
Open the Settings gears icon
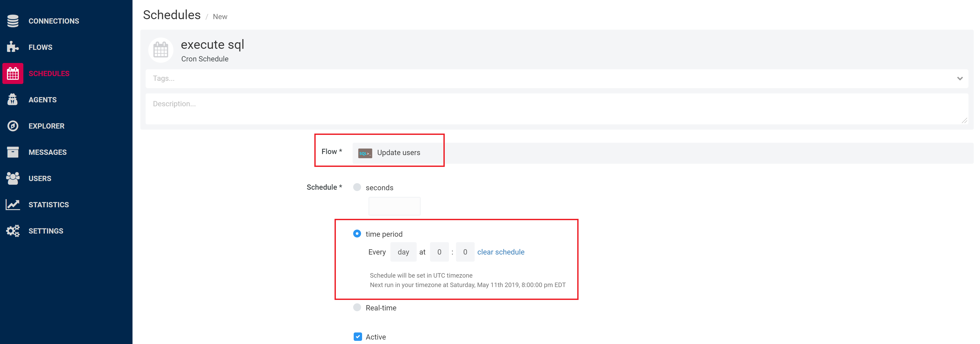13,231
